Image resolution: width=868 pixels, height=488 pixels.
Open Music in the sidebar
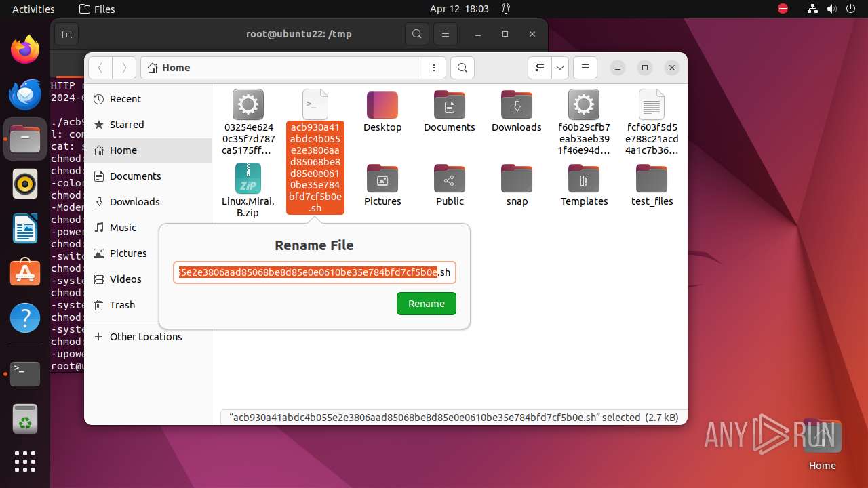click(x=148, y=228)
